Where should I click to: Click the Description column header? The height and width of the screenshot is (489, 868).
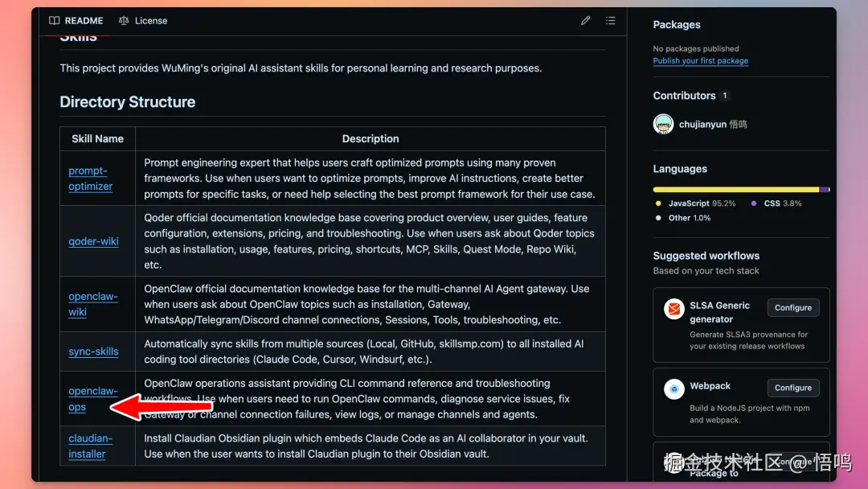371,138
